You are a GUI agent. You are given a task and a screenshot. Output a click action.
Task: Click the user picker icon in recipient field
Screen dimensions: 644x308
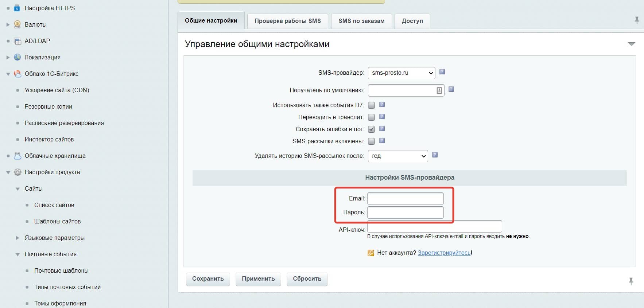point(439,90)
